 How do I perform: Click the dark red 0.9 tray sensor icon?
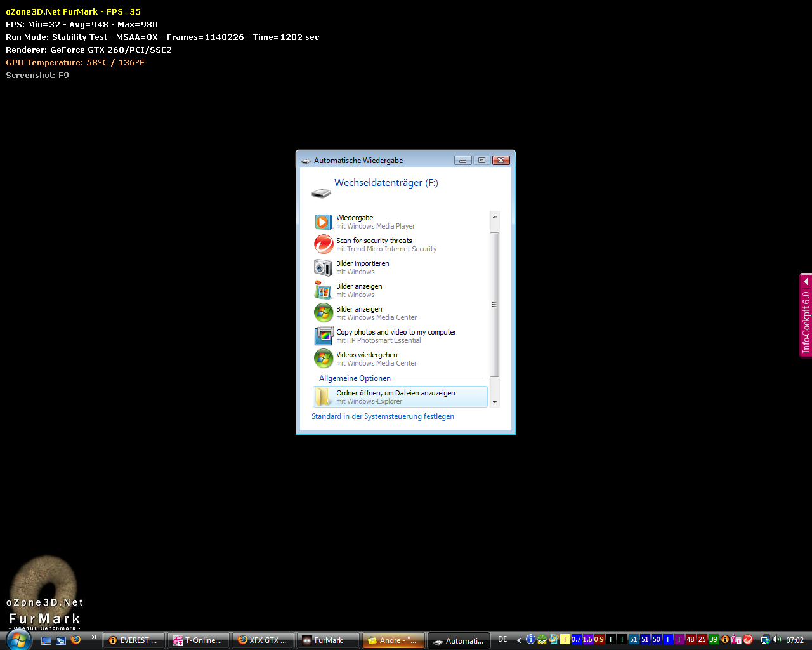[599, 639]
